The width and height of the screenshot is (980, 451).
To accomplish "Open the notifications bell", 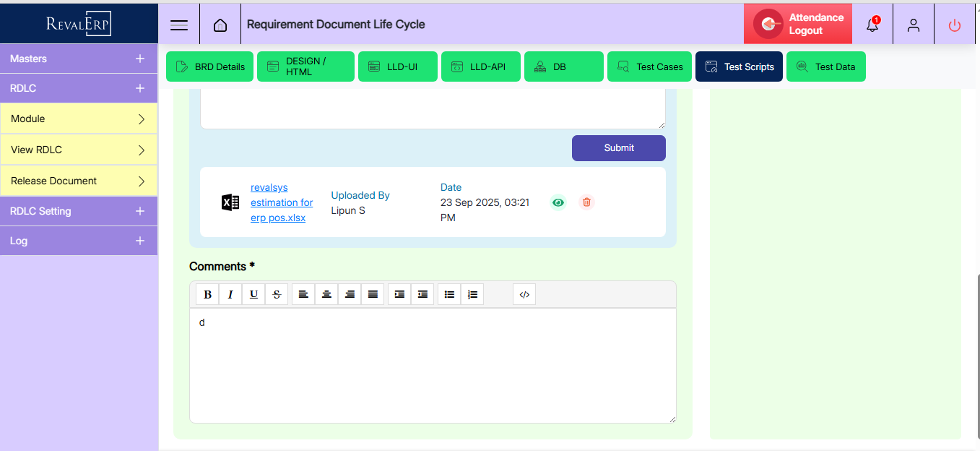I will pos(872,25).
